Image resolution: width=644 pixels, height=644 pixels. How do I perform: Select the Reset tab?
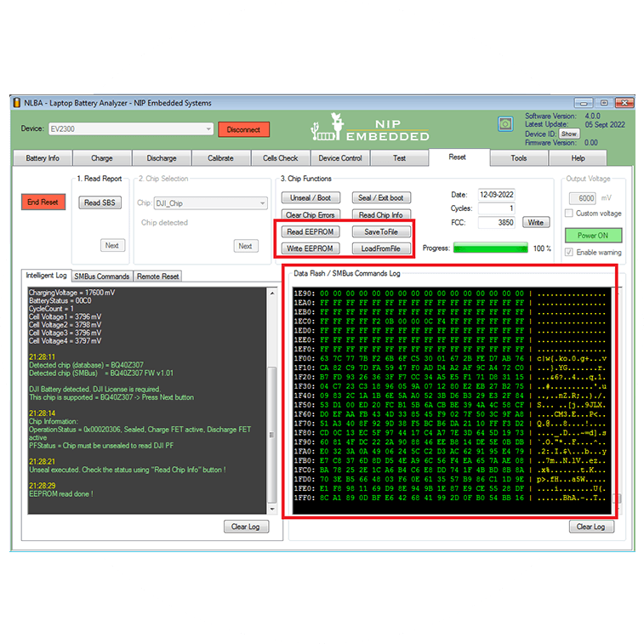pyautogui.click(x=458, y=157)
